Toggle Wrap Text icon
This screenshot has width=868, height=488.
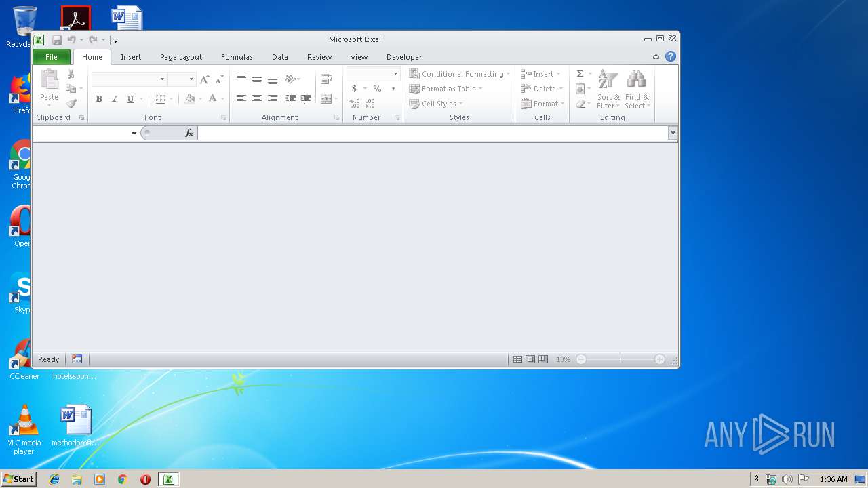326,79
